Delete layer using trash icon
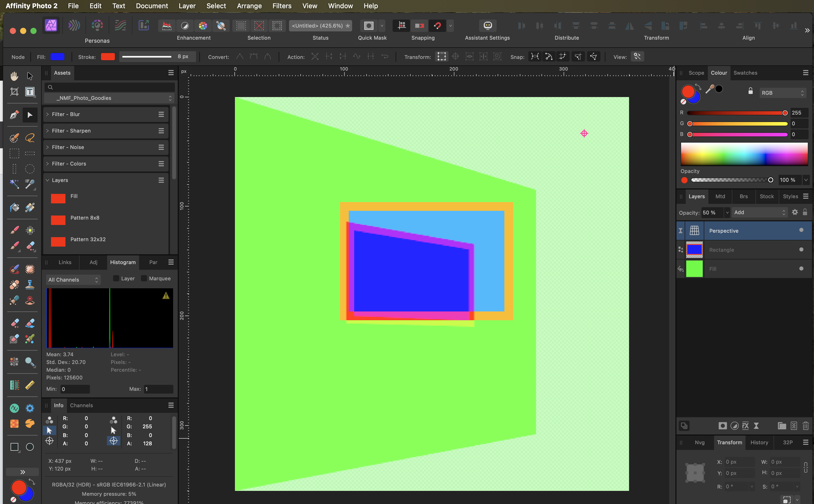Image resolution: width=814 pixels, height=504 pixels. pyautogui.click(x=805, y=426)
